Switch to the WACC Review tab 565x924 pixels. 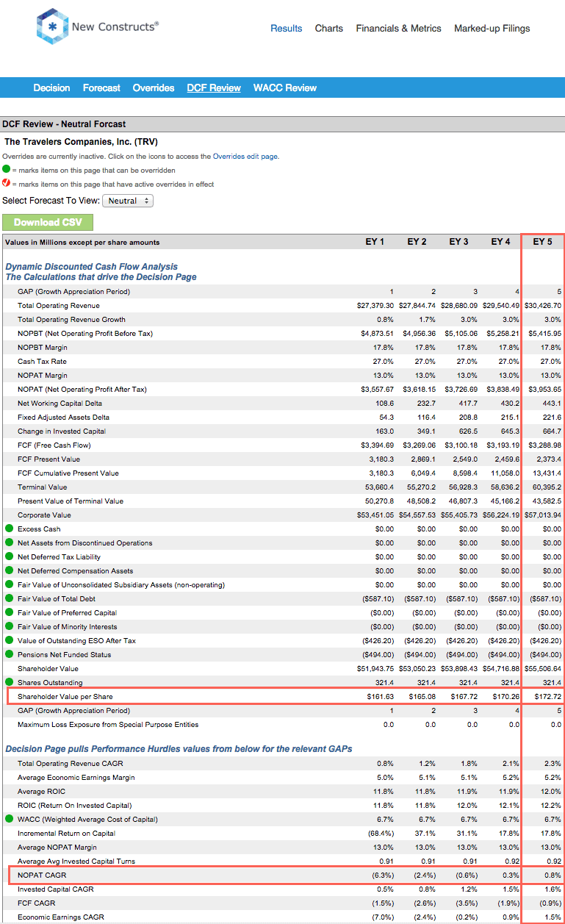point(285,87)
